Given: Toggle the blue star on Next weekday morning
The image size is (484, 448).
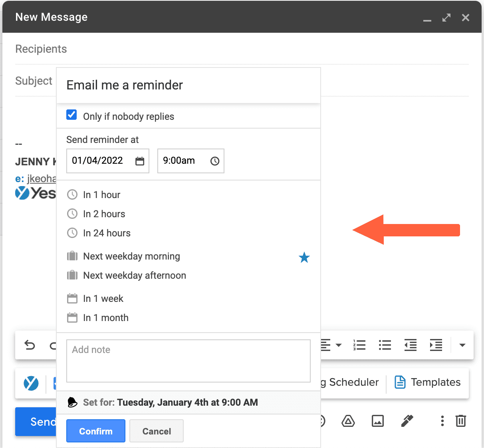Looking at the screenshot, I should [x=304, y=258].
